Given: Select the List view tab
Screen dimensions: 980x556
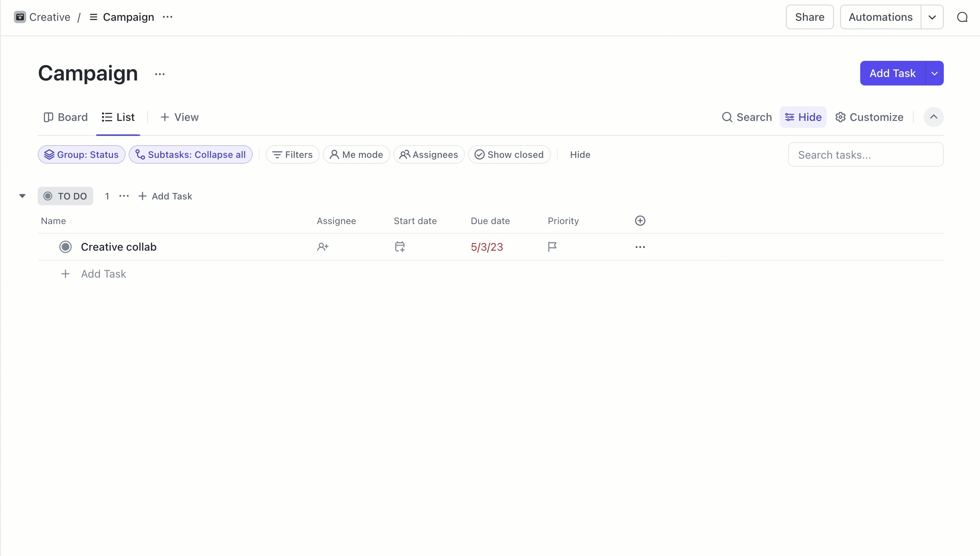Looking at the screenshot, I should 118,117.
